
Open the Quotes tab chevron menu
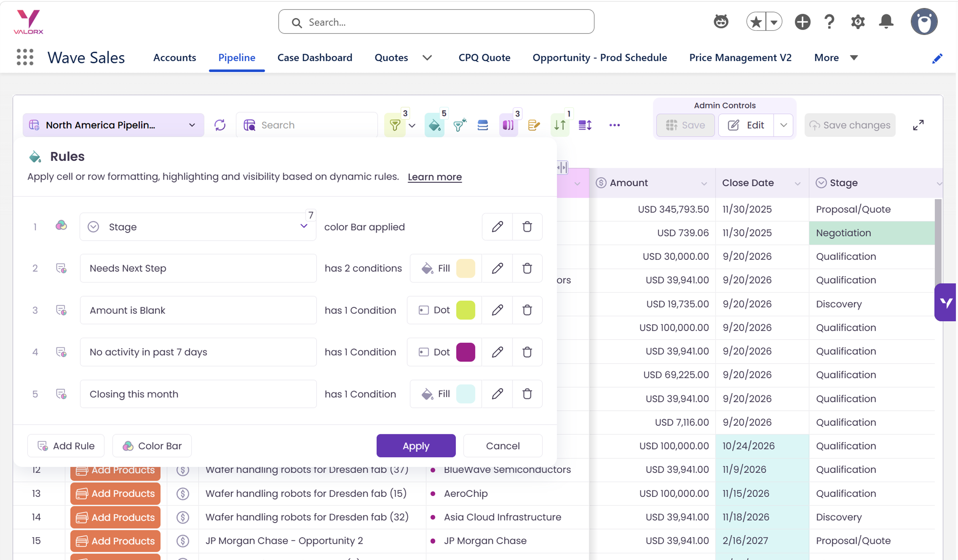pyautogui.click(x=427, y=58)
